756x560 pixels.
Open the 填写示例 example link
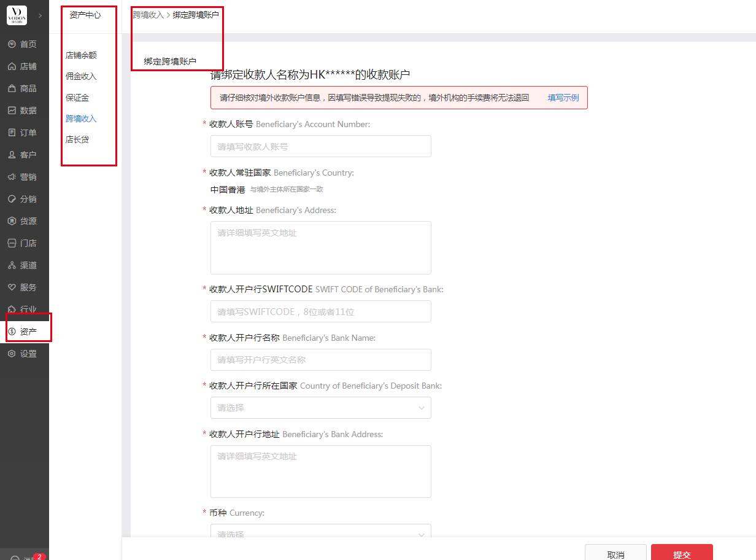click(563, 98)
